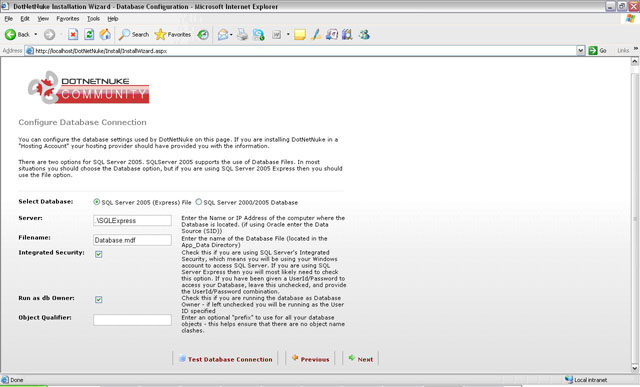Image resolution: width=640 pixels, height=387 pixels.
Task: Click the page scrollbar up arrow
Action: (x=635, y=62)
